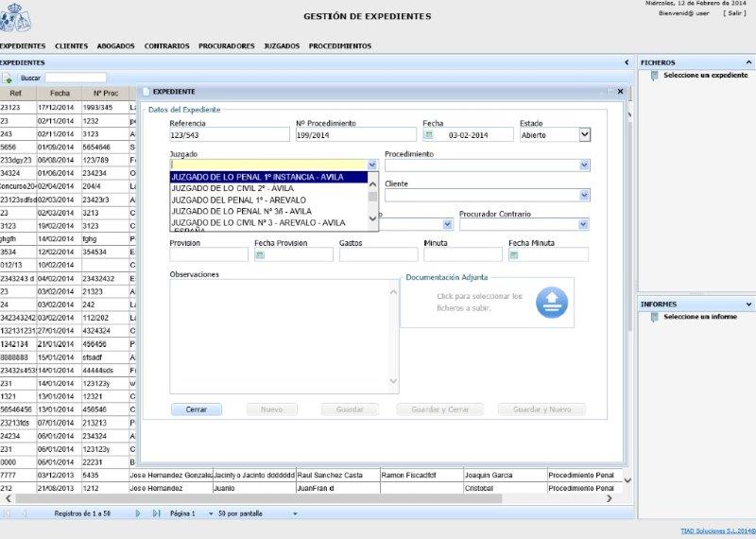Image resolution: width=756 pixels, height=539 pixels.
Task: Click the upload files arrow icon
Action: point(551,302)
